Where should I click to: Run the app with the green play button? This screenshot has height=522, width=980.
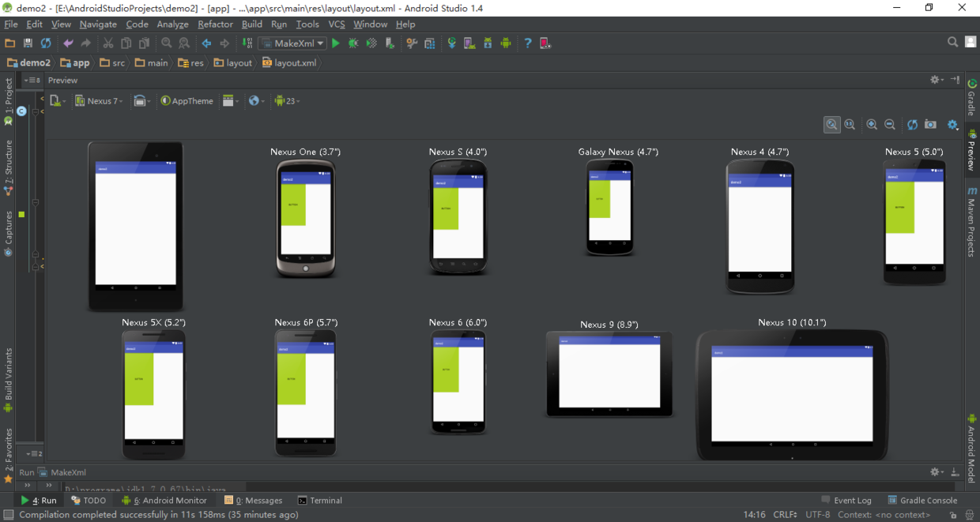pos(336,43)
